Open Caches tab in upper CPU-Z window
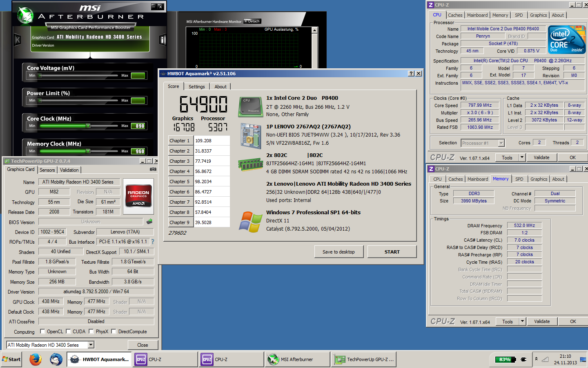The height and width of the screenshot is (368, 588). click(455, 15)
